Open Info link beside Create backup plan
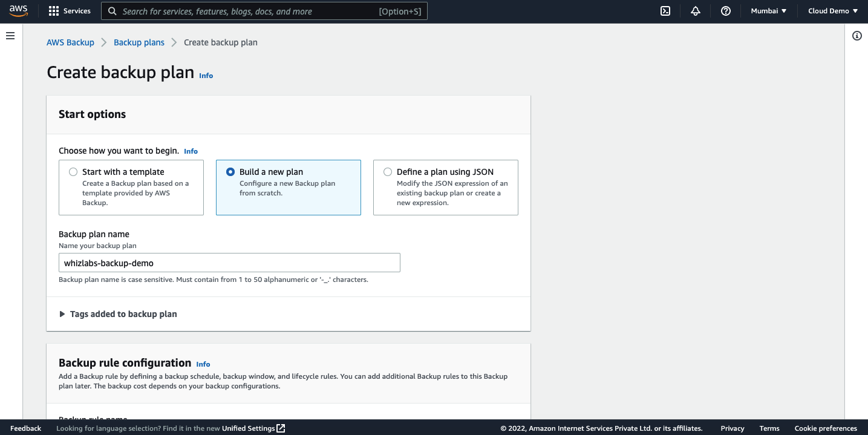Screen dimensions: 868x435 pyautogui.click(x=206, y=76)
